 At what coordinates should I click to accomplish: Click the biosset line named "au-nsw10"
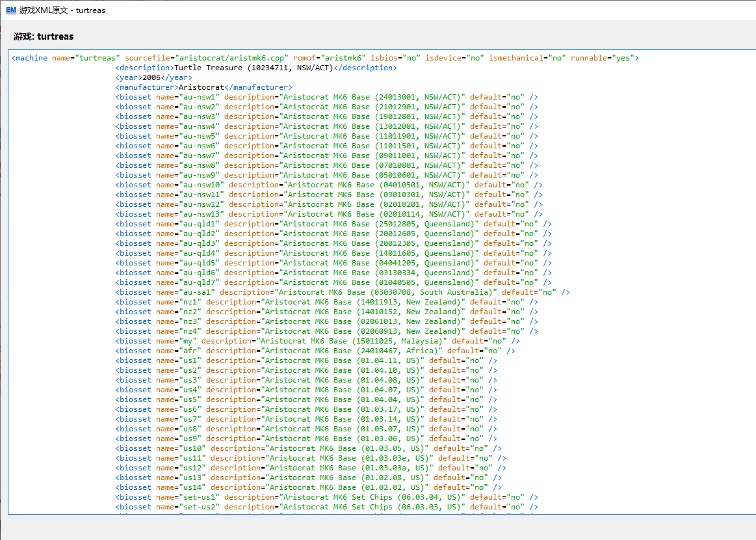tap(330, 185)
